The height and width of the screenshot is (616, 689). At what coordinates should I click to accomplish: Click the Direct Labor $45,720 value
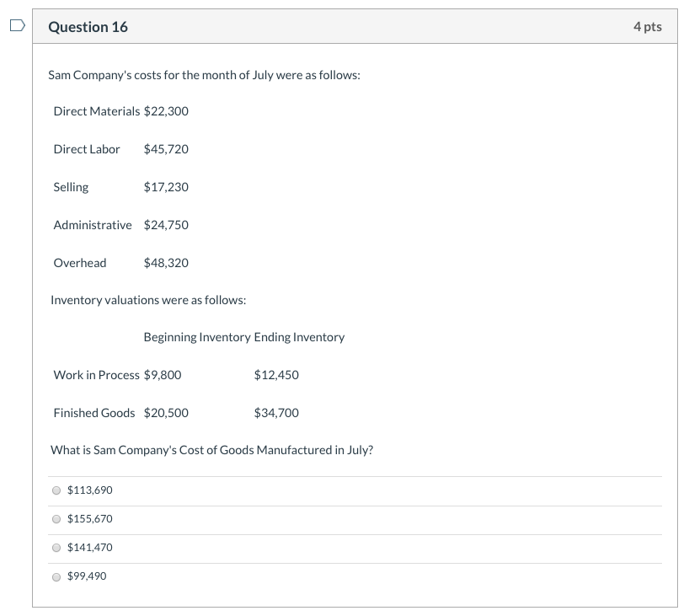166,149
